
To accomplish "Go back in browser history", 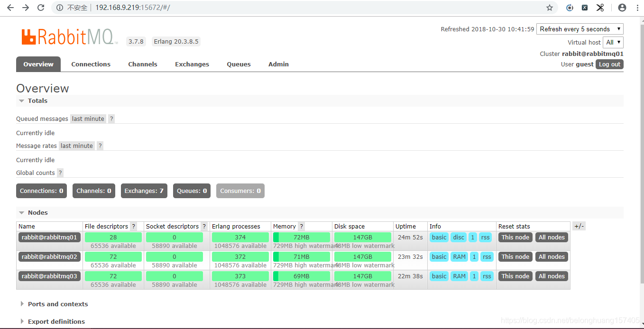I will click(10, 8).
